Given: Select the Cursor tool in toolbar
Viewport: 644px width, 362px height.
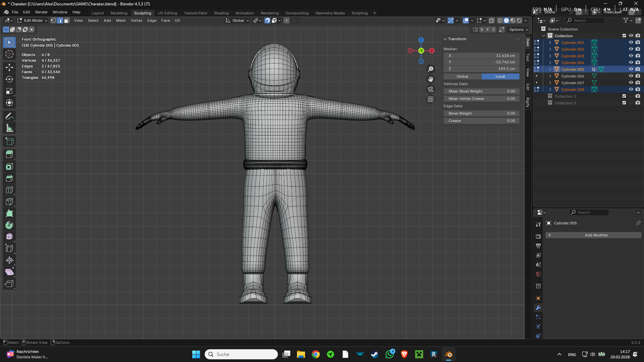Looking at the screenshot, I should (9, 54).
